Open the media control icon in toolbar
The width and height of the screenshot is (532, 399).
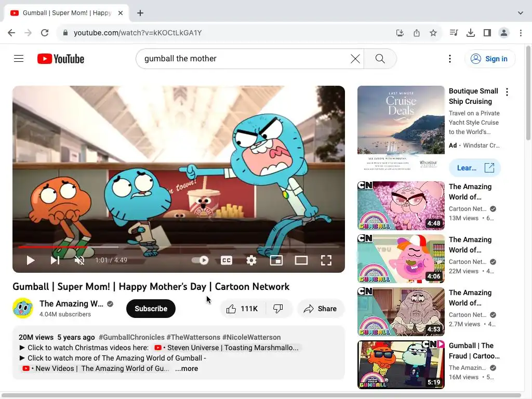454,33
